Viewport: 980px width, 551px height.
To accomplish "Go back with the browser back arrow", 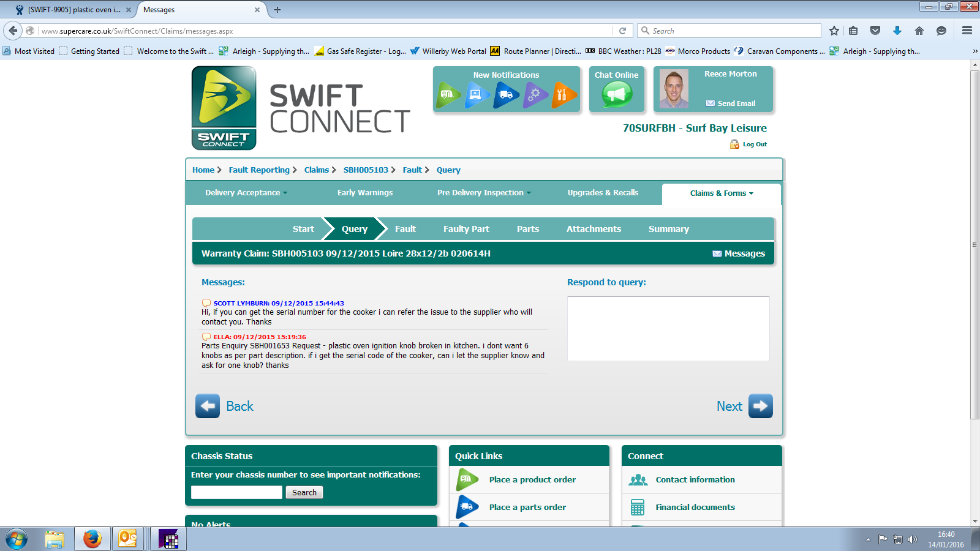I will coord(13,31).
